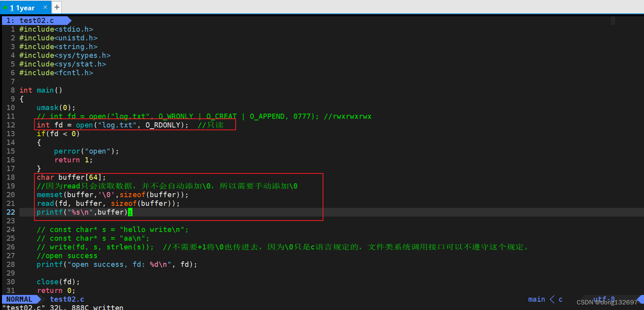The height and width of the screenshot is (310, 644).
Task: Click 'close(fd);' statement
Action: (58, 282)
